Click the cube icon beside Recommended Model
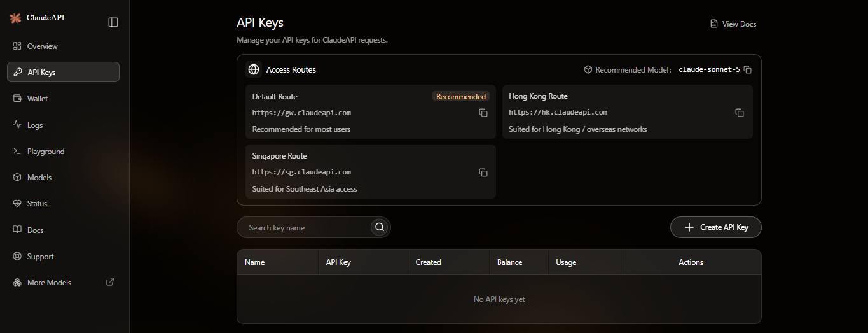This screenshot has width=868, height=333. [x=588, y=69]
